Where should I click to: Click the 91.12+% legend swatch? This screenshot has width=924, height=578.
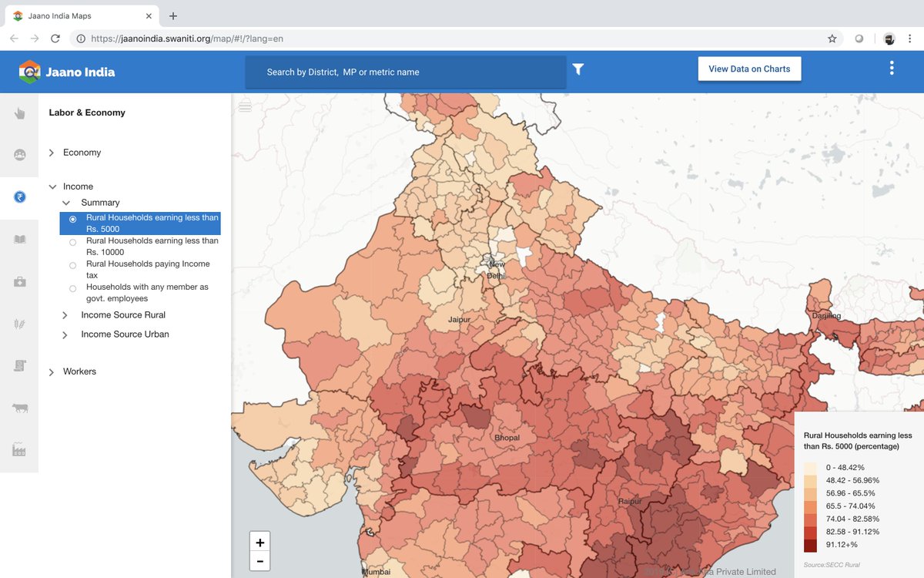tap(810, 546)
